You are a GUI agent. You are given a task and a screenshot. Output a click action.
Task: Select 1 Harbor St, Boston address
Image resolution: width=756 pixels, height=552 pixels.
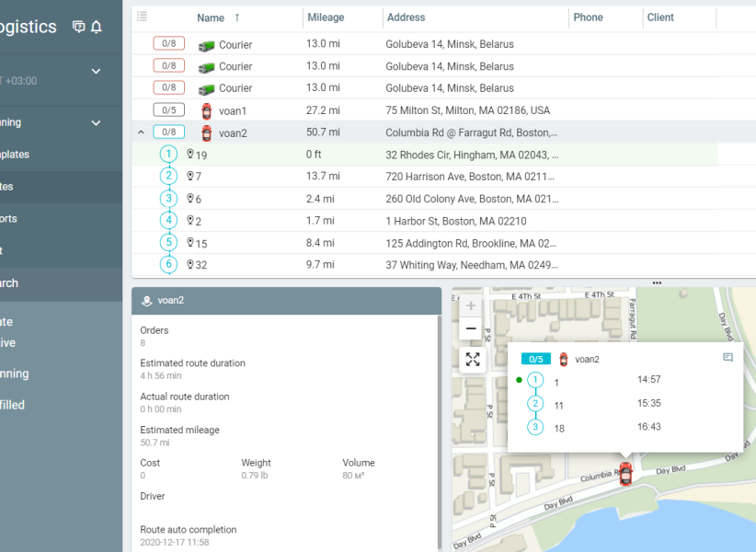[455, 221]
